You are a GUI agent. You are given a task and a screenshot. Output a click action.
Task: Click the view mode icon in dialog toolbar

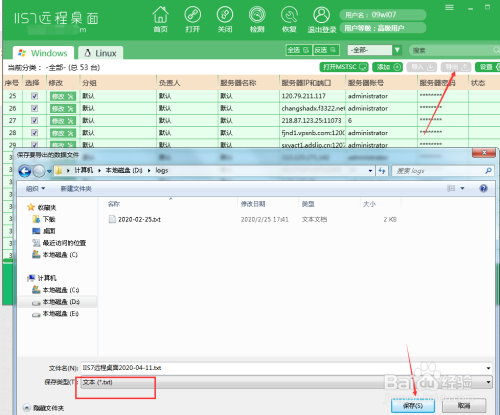pyautogui.click(x=451, y=188)
